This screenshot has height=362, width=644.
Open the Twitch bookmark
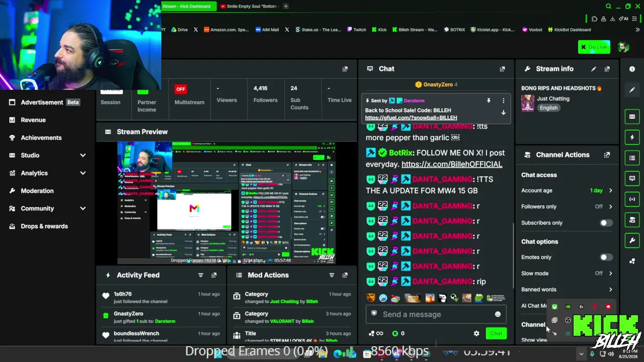pyautogui.click(x=356, y=30)
